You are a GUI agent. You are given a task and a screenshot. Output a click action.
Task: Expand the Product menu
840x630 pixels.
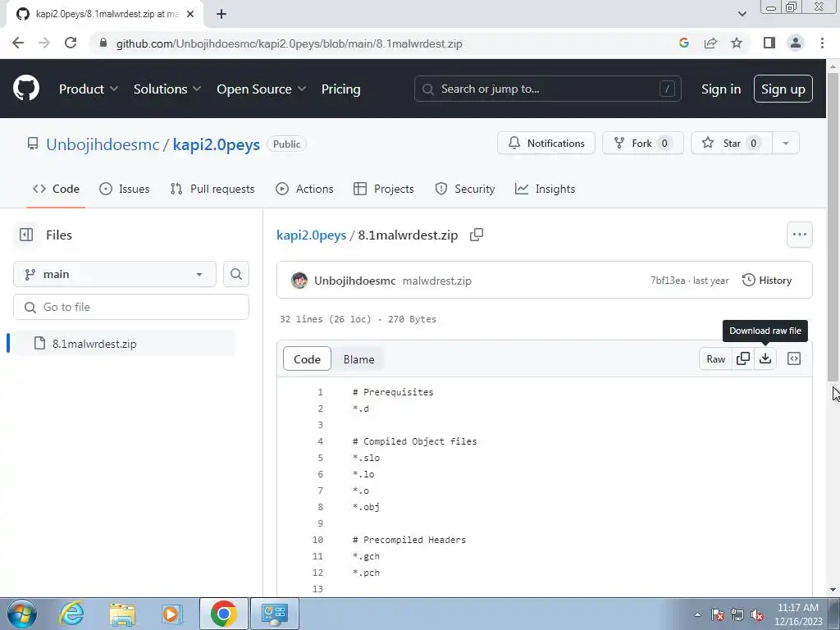[89, 89]
